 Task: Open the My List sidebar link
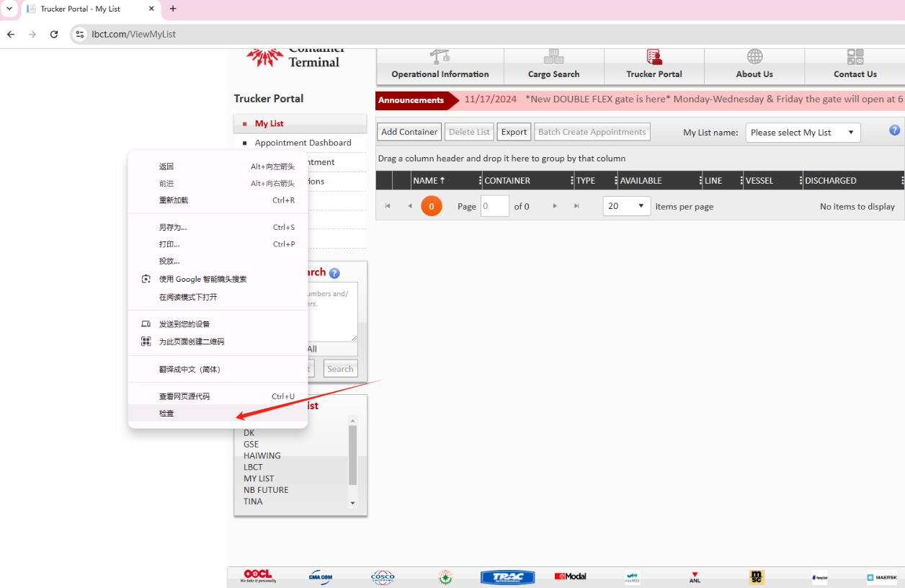[300, 124]
